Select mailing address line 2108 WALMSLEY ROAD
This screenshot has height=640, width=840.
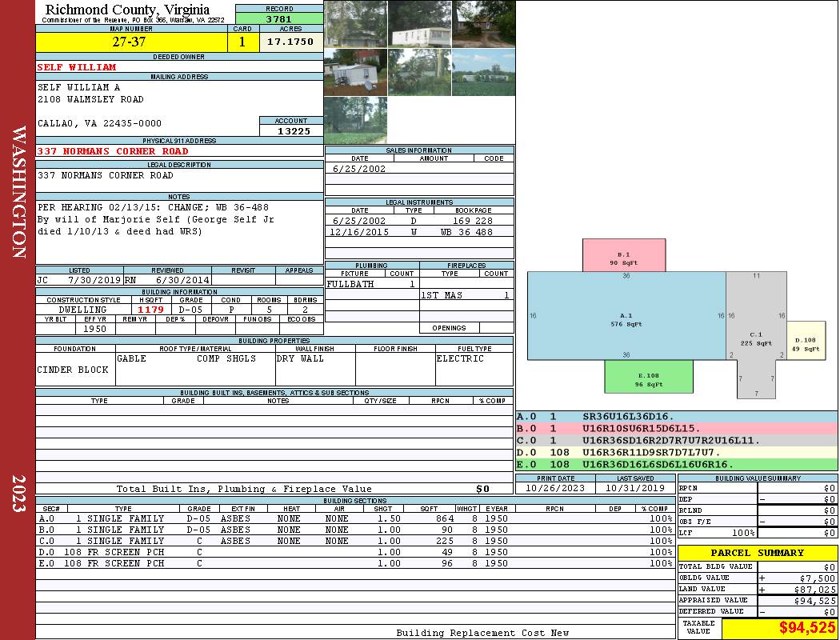pyautogui.click(x=90, y=100)
